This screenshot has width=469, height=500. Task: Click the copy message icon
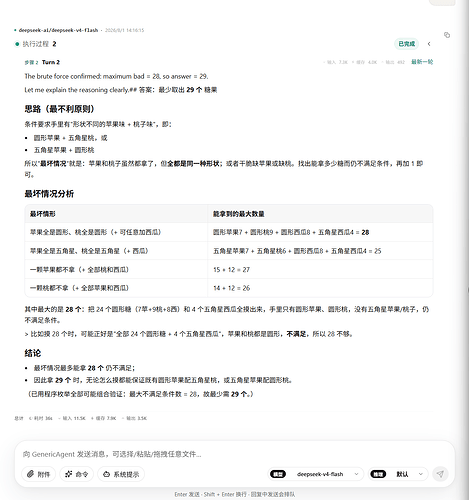pos(447,35)
